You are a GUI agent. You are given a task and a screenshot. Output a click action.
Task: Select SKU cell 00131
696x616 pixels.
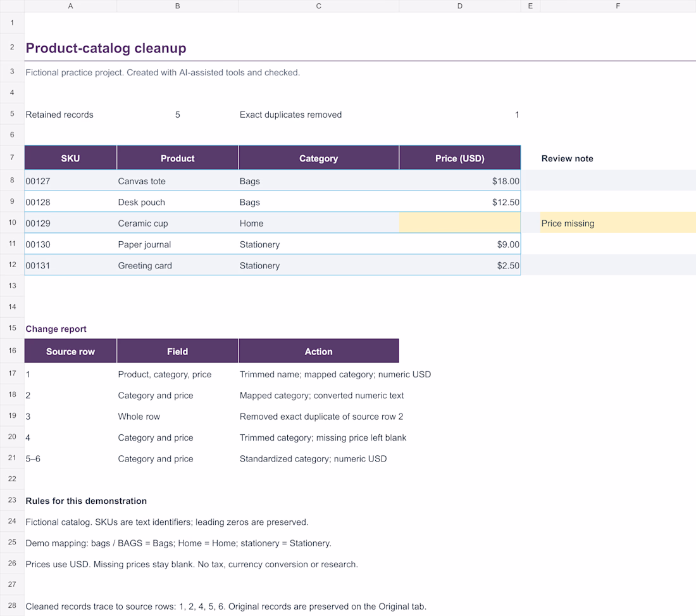[x=71, y=265]
